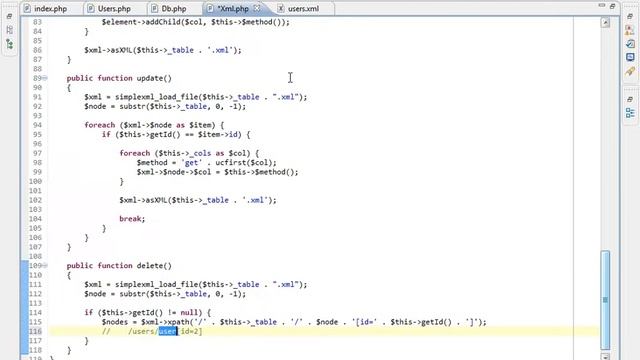Place cursor on 'public function update()' text
Screen dimensions: 640x360
click(119, 78)
